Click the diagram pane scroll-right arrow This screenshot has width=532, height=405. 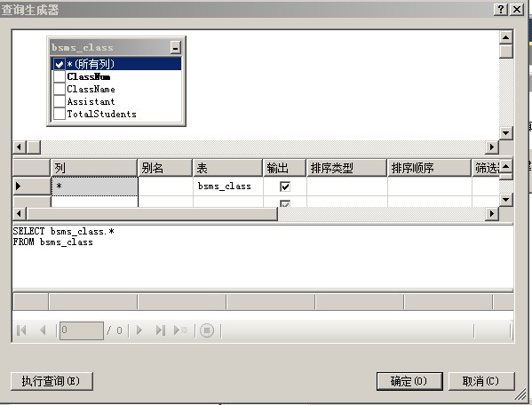click(x=492, y=147)
